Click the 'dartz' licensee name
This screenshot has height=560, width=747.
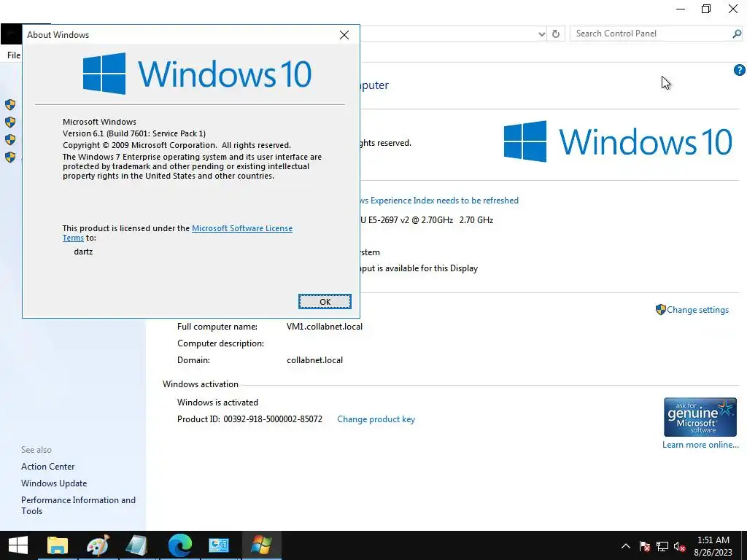click(x=83, y=252)
